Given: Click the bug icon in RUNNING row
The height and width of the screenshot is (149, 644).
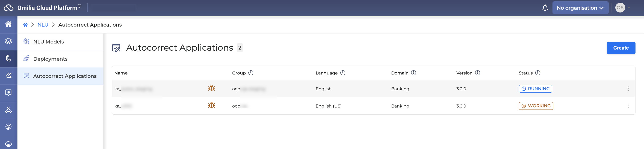Looking at the screenshot, I should [211, 88].
